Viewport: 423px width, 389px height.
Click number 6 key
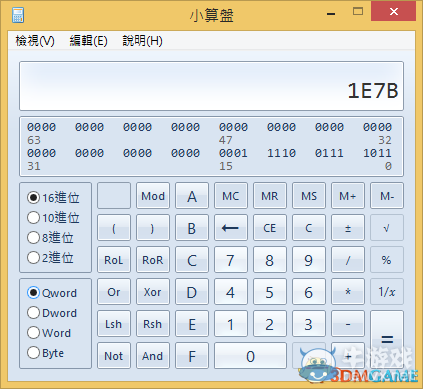[x=309, y=292]
